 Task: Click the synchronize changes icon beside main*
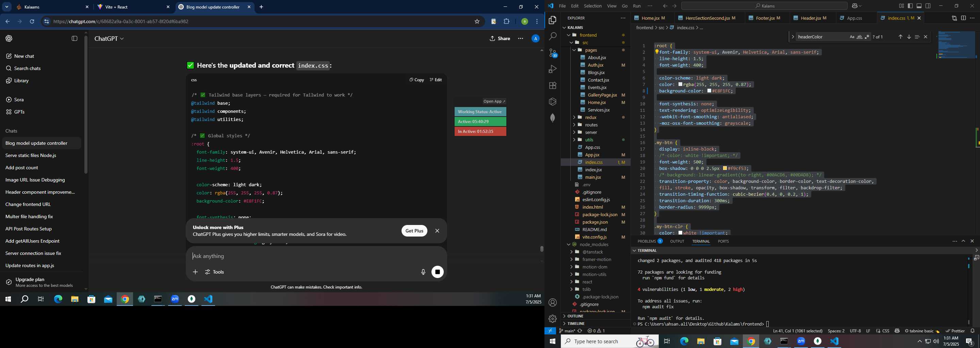click(x=580, y=331)
